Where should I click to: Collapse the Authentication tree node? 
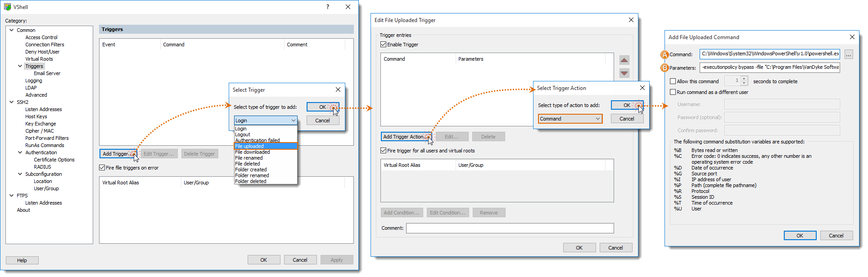20,152
